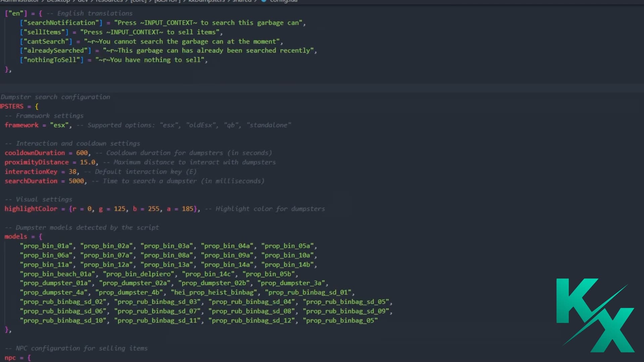Click the interactionKey value 38
The image size is (644, 362).
pos(72,172)
